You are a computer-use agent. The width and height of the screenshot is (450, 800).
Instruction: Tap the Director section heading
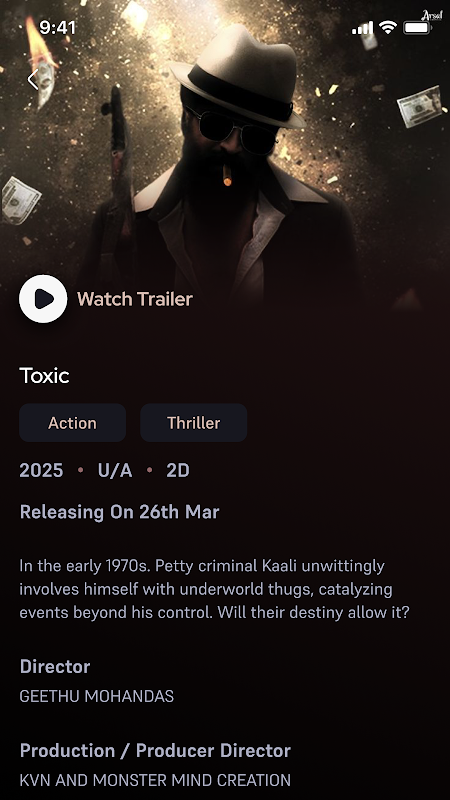pyautogui.click(x=55, y=666)
